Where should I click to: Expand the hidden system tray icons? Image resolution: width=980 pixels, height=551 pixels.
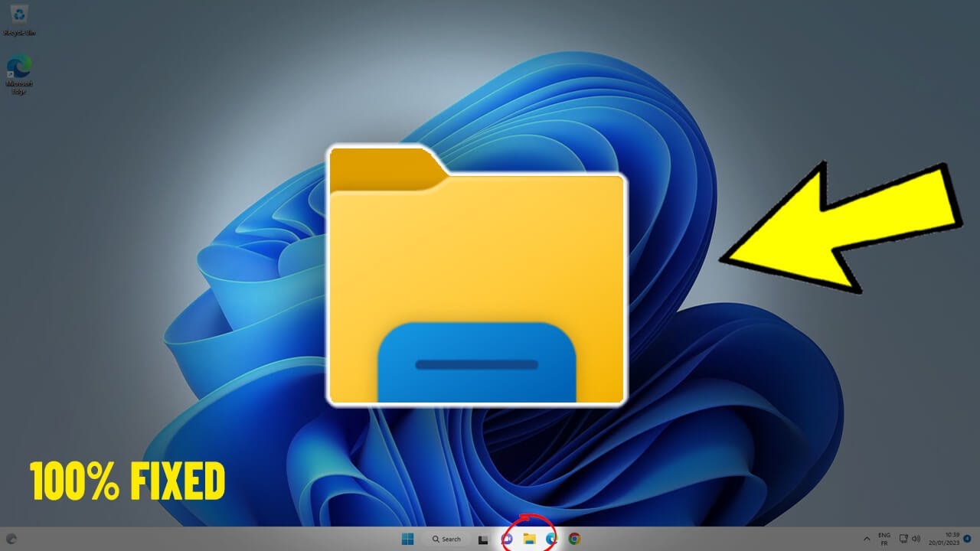(867, 539)
